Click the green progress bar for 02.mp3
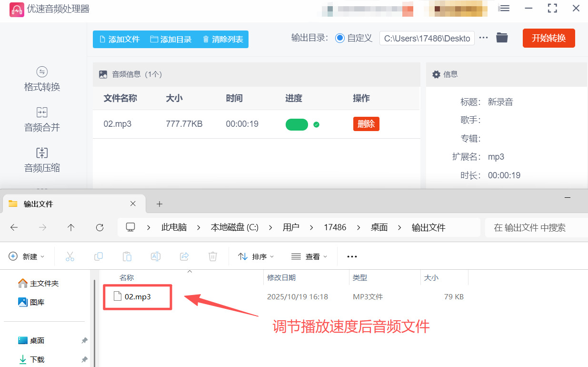The width and height of the screenshot is (588, 367). (x=297, y=124)
